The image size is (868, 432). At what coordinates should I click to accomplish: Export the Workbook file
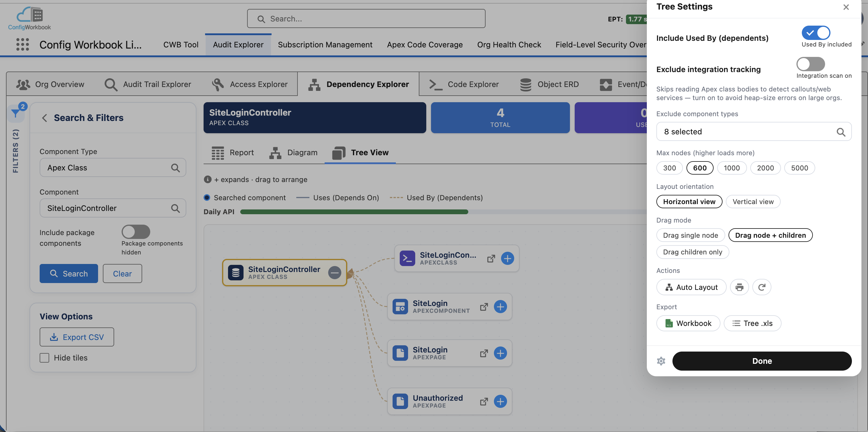(x=688, y=323)
